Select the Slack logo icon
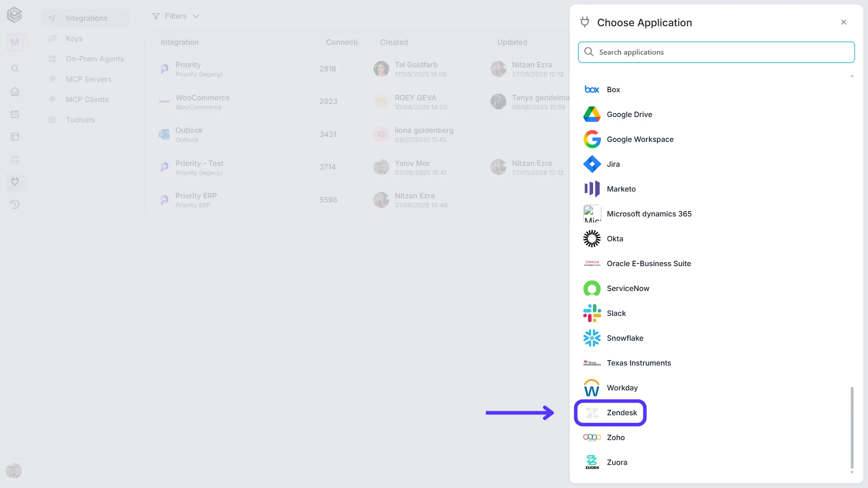Viewport: 868px width, 488px height. click(592, 313)
